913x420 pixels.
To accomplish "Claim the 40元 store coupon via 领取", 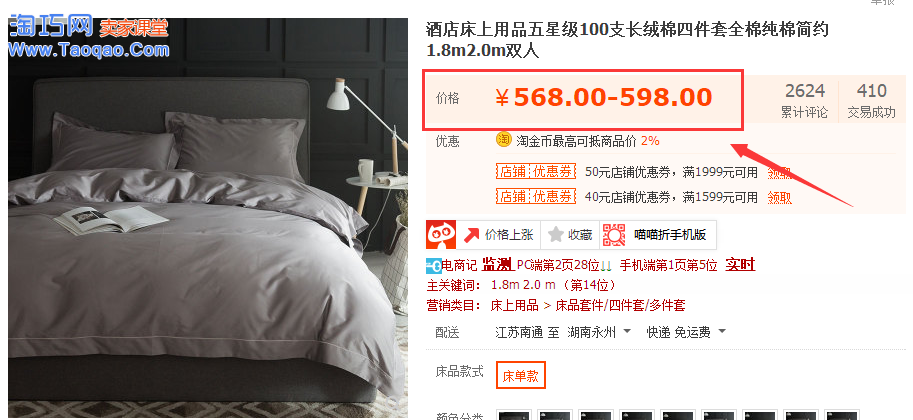I will point(779,197).
